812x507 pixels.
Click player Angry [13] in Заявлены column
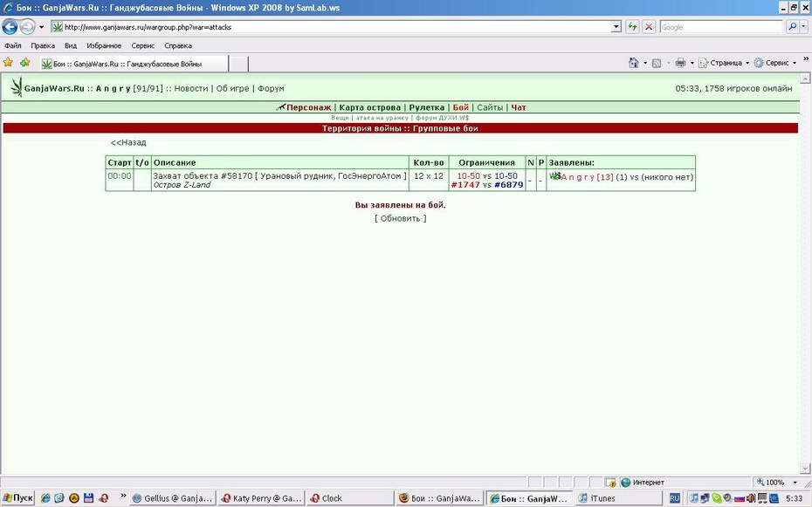[588, 177]
